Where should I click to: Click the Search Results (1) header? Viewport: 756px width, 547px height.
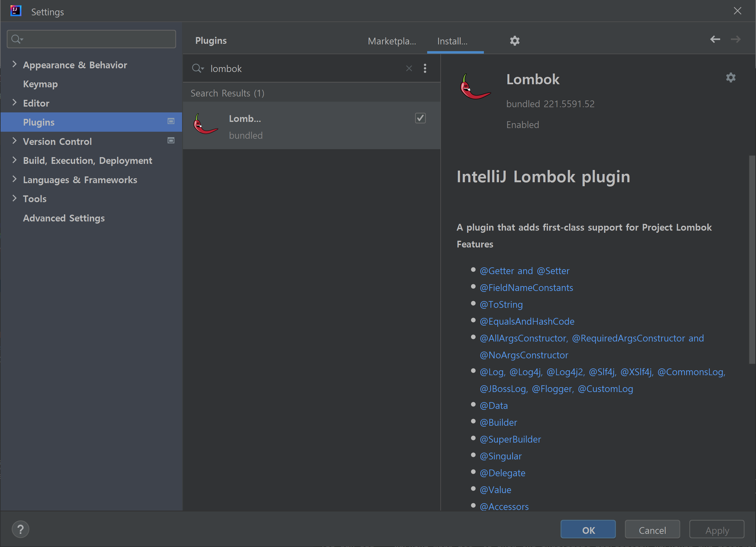click(227, 93)
